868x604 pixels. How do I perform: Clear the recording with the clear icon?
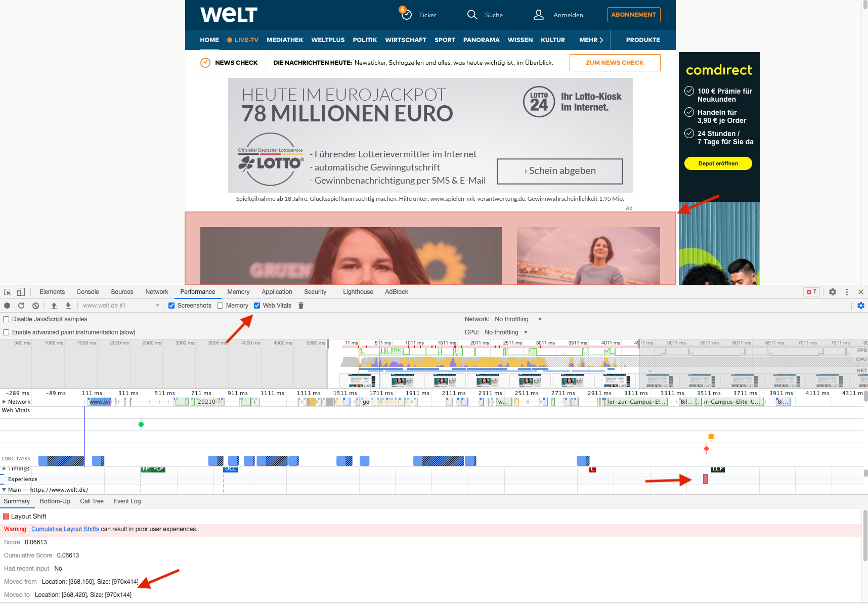(x=35, y=306)
